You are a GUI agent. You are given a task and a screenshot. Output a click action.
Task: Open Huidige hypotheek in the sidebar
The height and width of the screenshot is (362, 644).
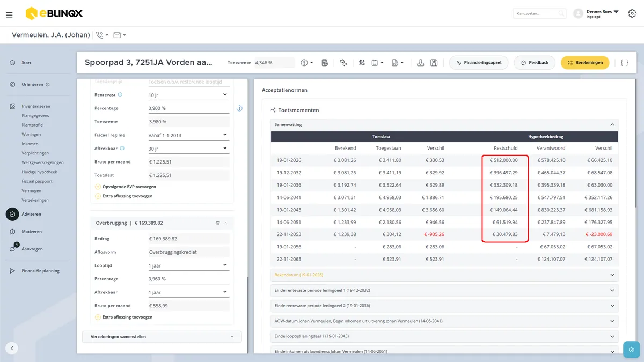[x=40, y=172]
